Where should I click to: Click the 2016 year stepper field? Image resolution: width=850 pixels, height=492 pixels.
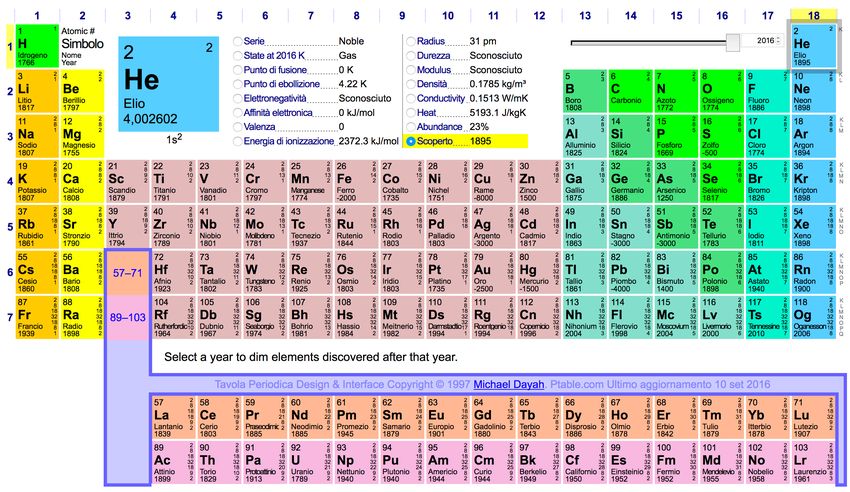tap(761, 41)
